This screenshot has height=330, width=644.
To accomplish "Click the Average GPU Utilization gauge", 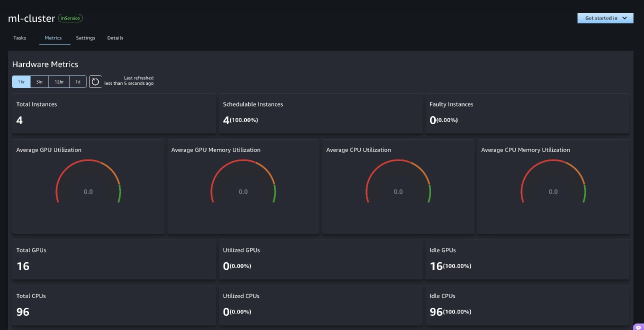I will tap(88, 181).
